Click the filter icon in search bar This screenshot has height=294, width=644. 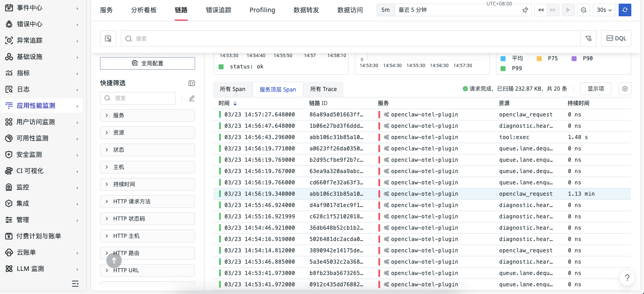click(588, 39)
